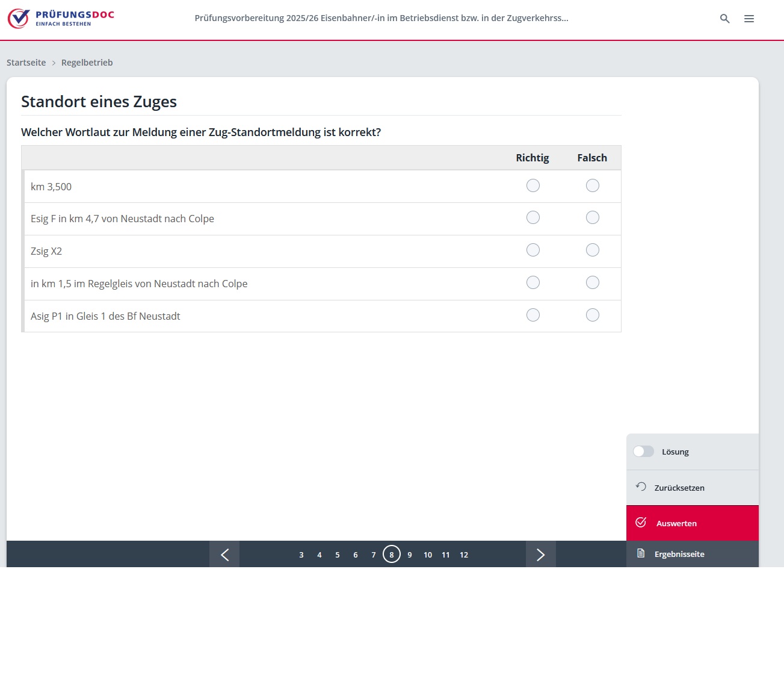The image size is (784, 687).
Task: Mark 'Esig F in km 4,7' as Richtig
Action: click(x=533, y=217)
